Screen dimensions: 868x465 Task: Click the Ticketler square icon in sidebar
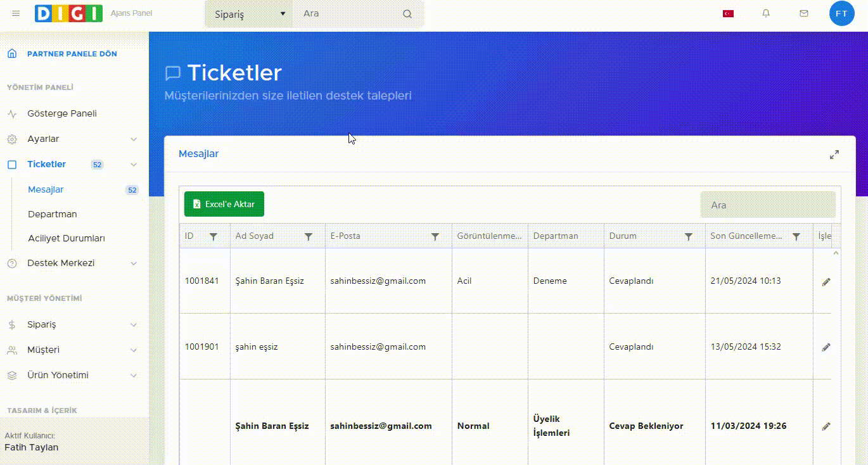[x=12, y=165]
